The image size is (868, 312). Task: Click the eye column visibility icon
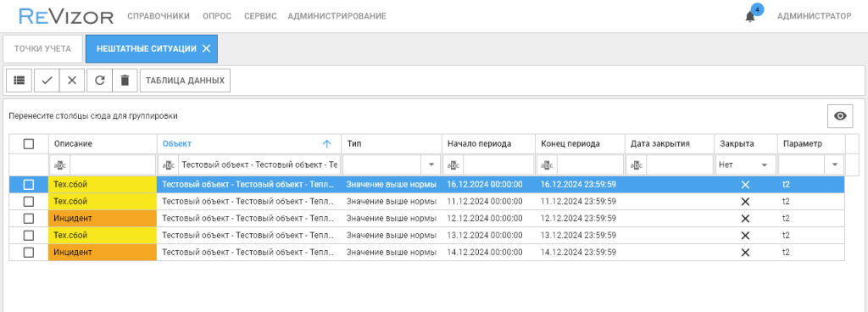840,115
